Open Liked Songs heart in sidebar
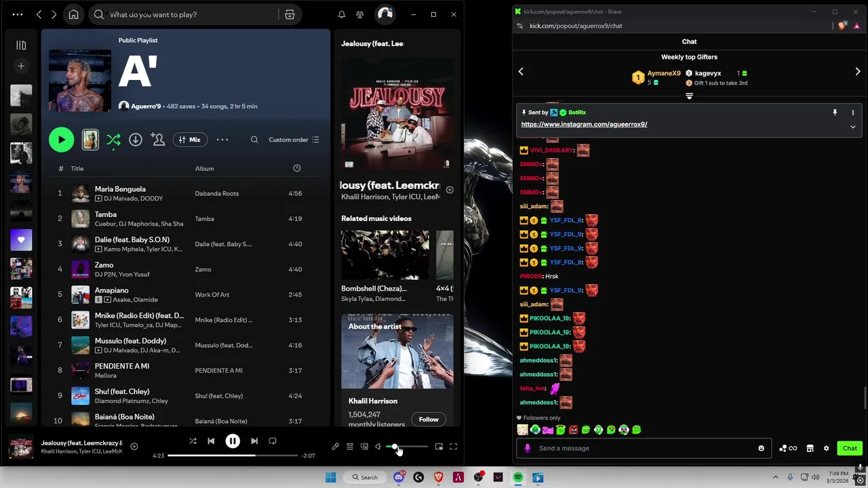This screenshot has height=488, width=868. pos(21,240)
